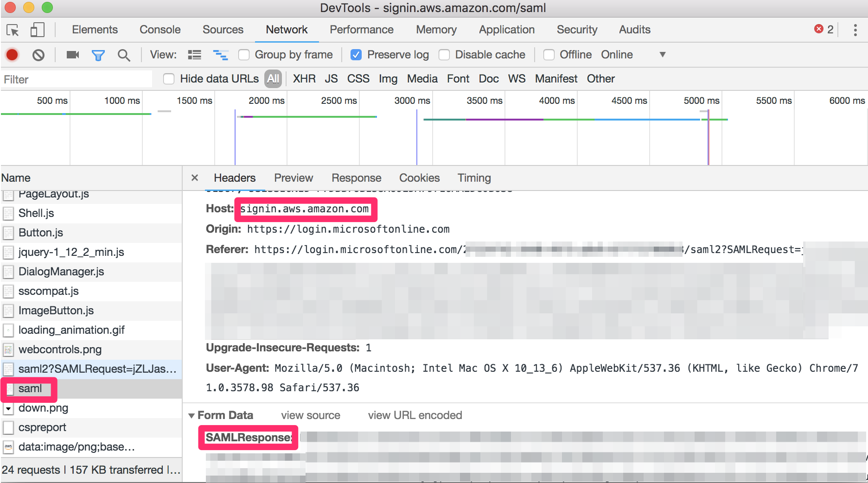Filter requests by Img
This screenshot has height=483, width=868.
pyautogui.click(x=388, y=79)
